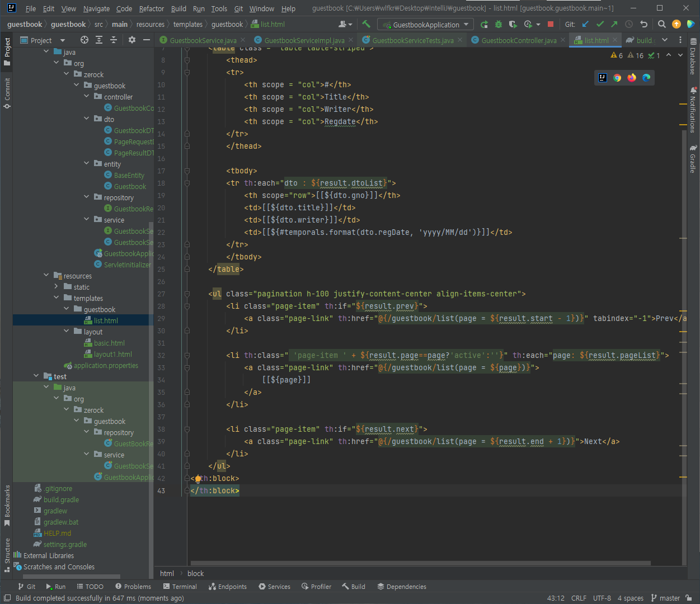Image resolution: width=700 pixels, height=604 pixels.
Task: Start debugging with the bug icon
Action: [x=499, y=24]
